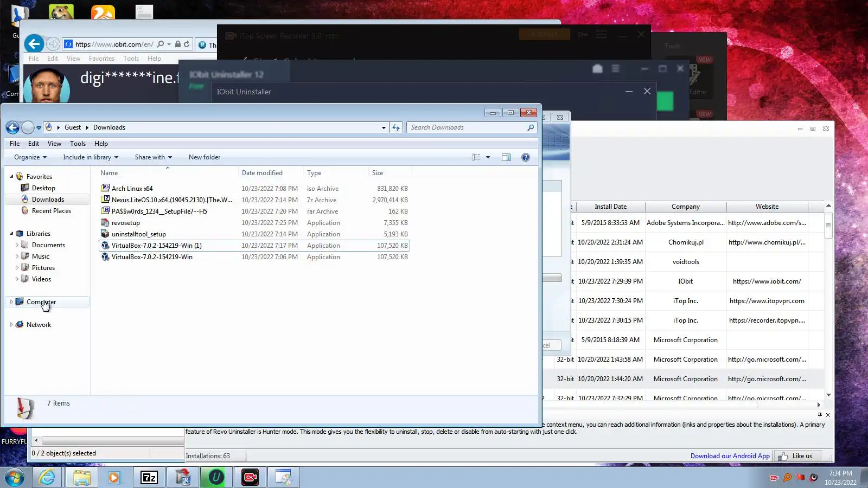
Task: Toggle the Explorer preview pane button
Action: [x=506, y=157]
